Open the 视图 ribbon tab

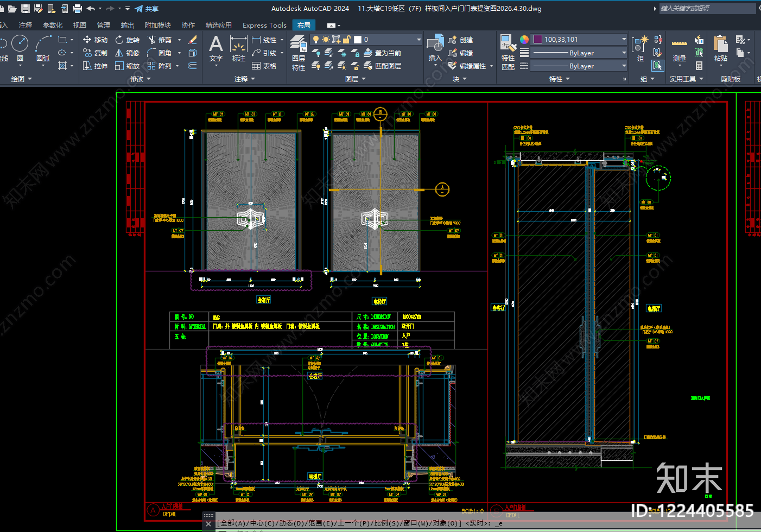[80, 25]
